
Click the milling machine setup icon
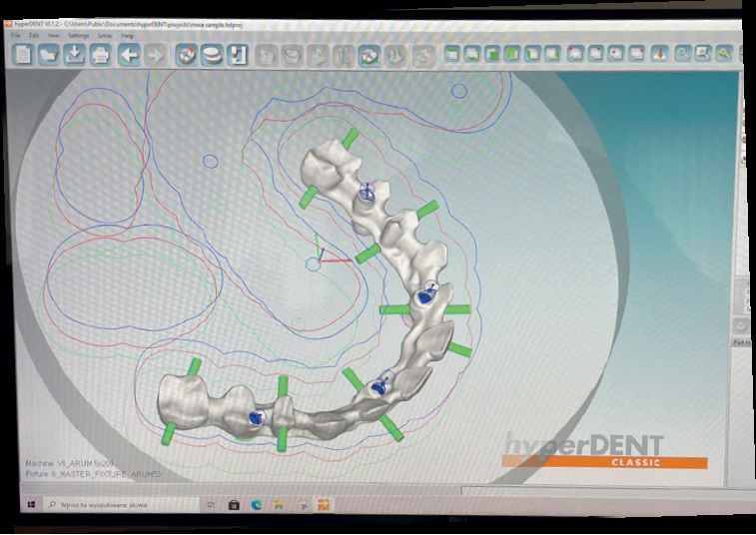(238, 56)
